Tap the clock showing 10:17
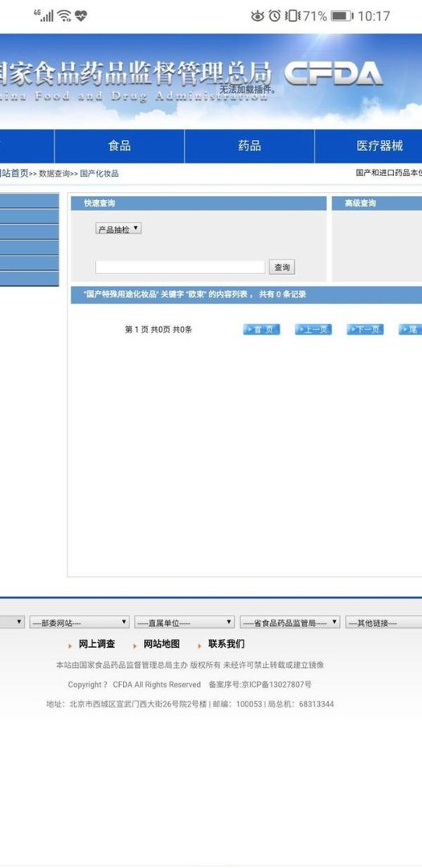This screenshot has width=422, height=868. [374, 16]
